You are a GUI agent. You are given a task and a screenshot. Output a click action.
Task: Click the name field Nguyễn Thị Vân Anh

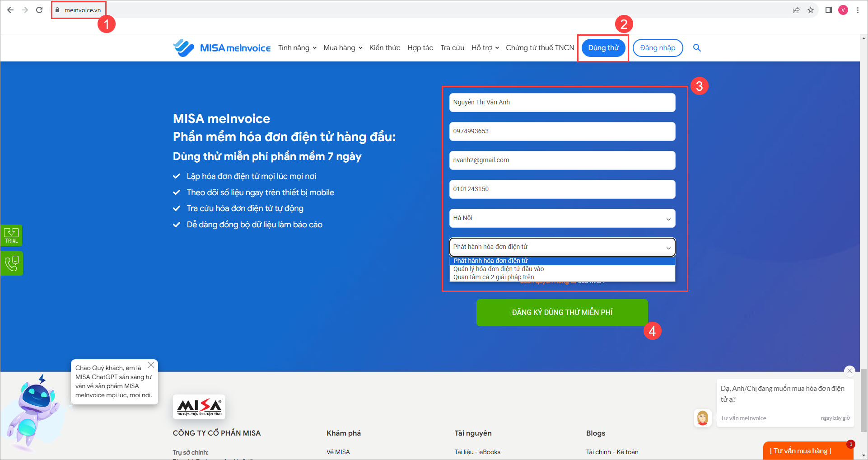562,103
